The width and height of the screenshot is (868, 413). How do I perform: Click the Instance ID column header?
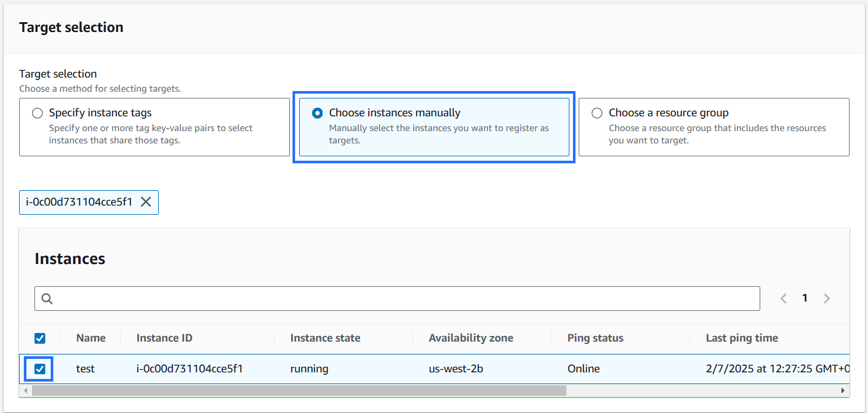coord(164,338)
